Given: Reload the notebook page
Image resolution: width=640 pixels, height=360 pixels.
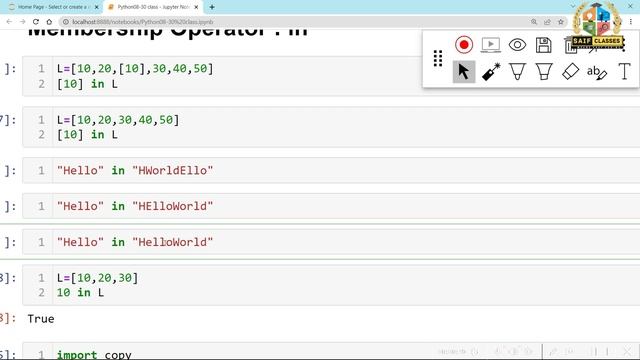Looking at the screenshot, I should 36,22.
